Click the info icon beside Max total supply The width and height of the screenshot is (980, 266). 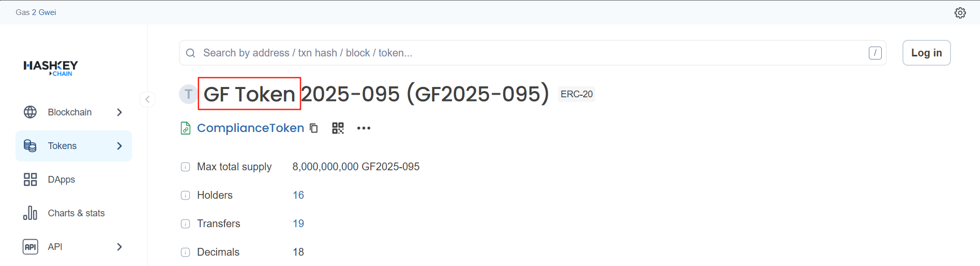[x=185, y=167]
